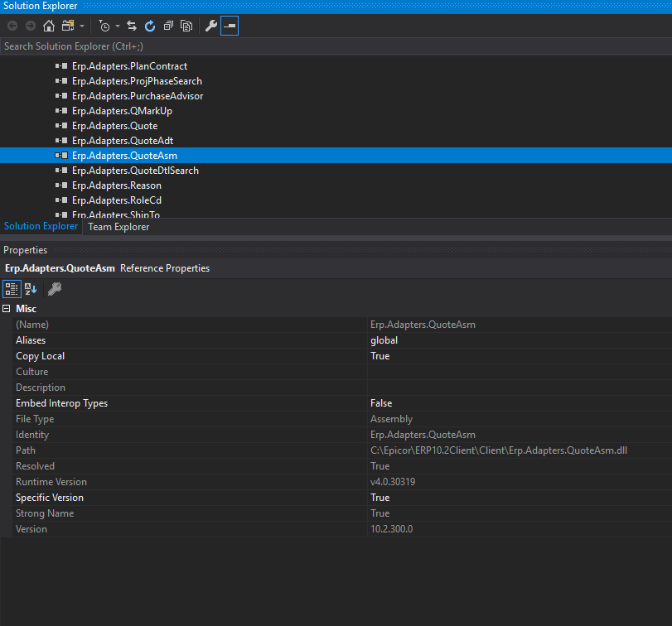Select the Copy Local property label
The height and width of the screenshot is (626, 672).
click(41, 356)
